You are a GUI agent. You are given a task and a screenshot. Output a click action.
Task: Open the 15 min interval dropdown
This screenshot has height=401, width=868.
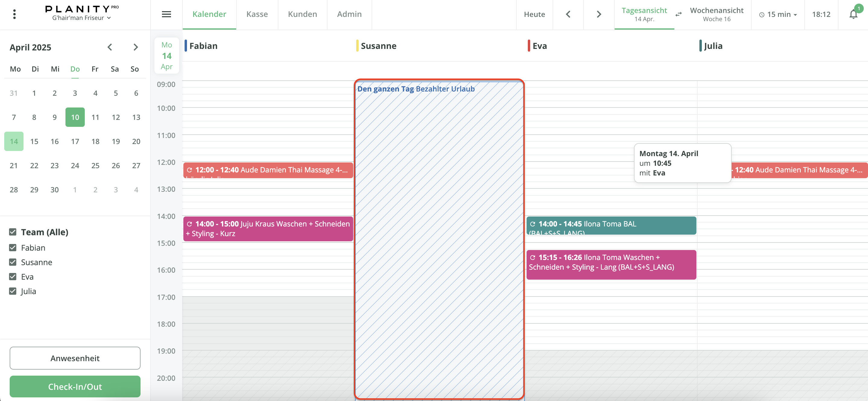pos(778,14)
